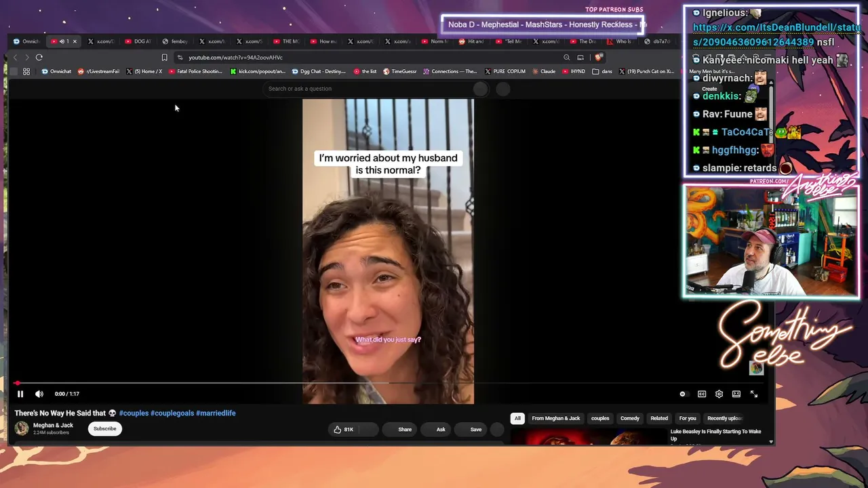This screenshot has width=868, height=488.
Task: Click the round search button beside the search field
Action: coord(480,89)
